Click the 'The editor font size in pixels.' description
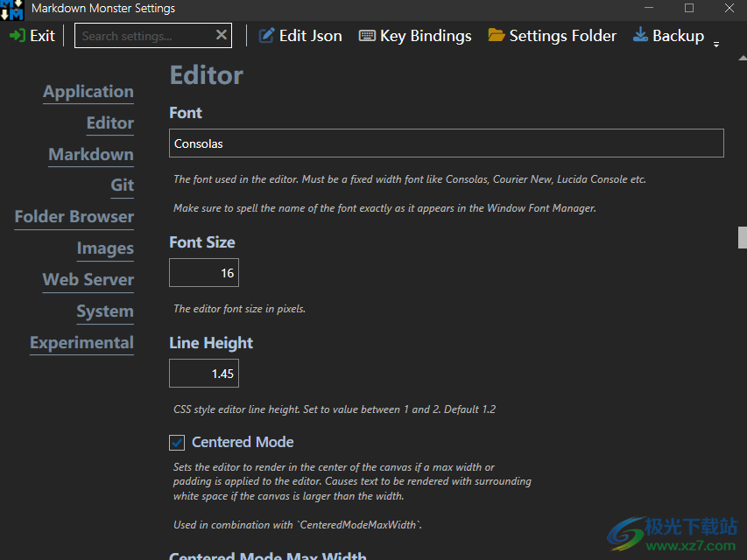The image size is (747, 560). coord(240,309)
